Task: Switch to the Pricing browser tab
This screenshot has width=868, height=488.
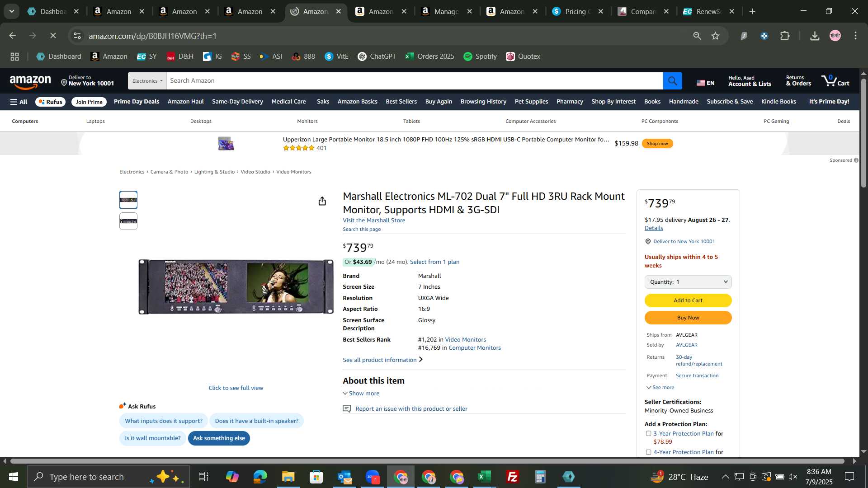Action: pyautogui.click(x=578, y=11)
